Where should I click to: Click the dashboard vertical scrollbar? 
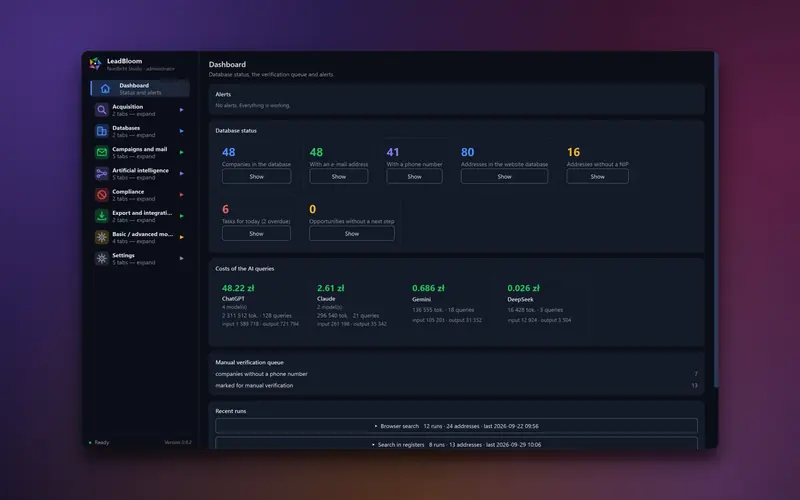coord(716,219)
